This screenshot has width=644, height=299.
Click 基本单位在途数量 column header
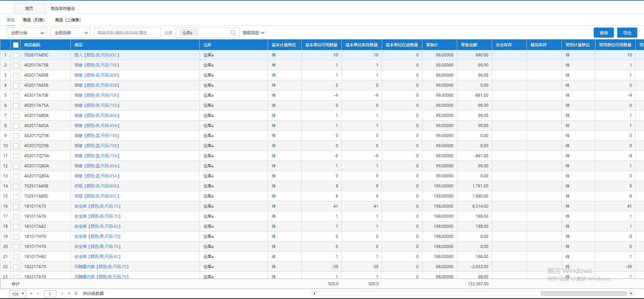[402, 45]
